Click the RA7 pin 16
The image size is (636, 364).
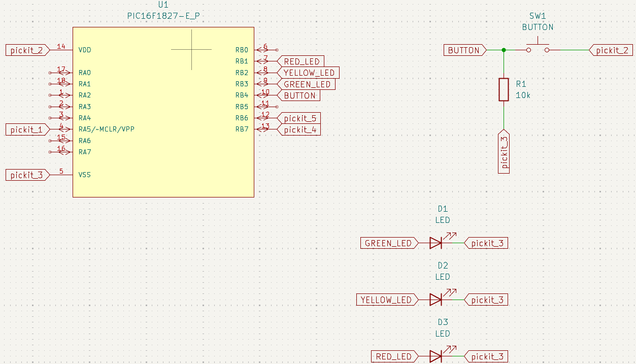(61, 152)
